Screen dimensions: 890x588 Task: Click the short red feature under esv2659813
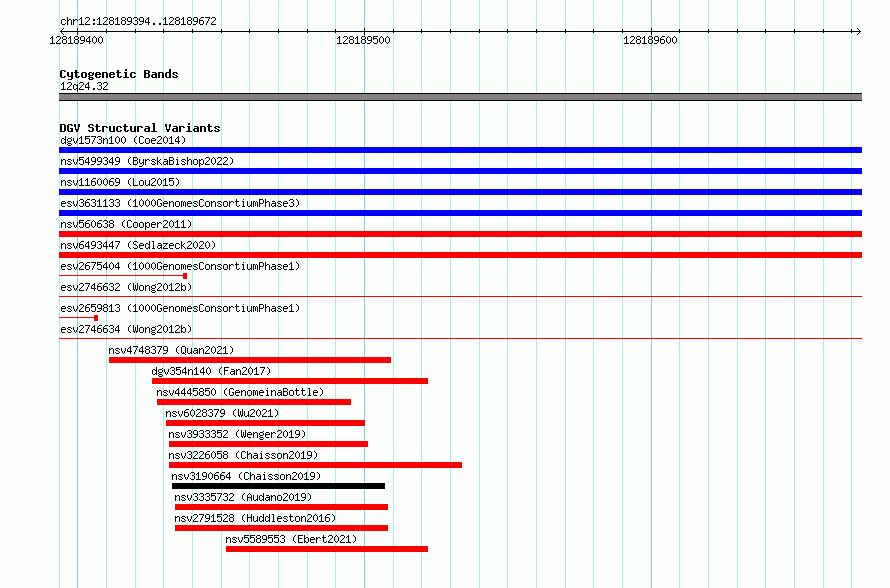click(78, 318)
